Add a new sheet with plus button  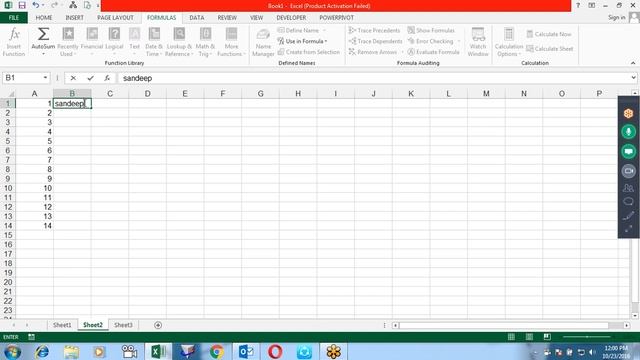click(158, 325)
